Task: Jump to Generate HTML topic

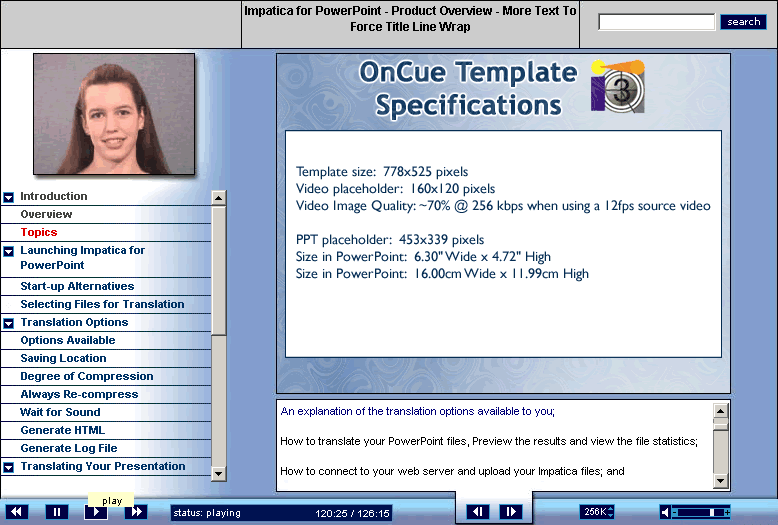Action: click(x=63, y=430)
